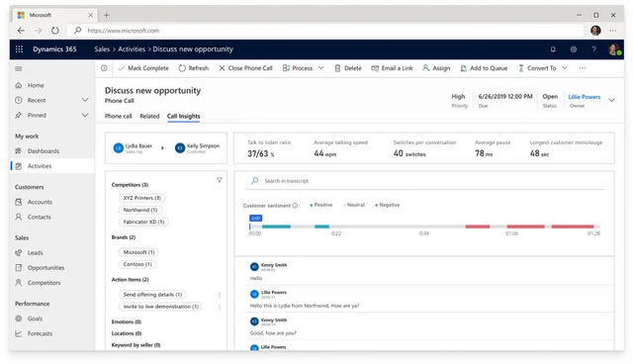Click Lydia Bauer sales rep avatar
The height and width of the screenshot is (364, 633).
pos(119,148)
